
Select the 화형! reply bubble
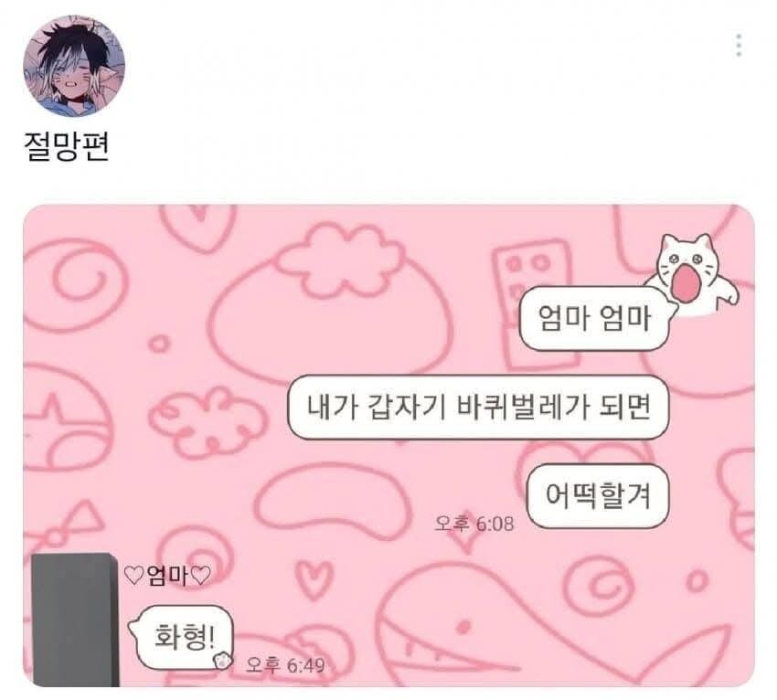tap(184, 637)
